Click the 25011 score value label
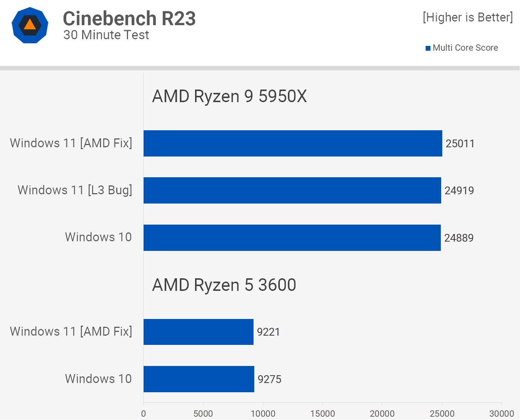The width and height of the screenshot is (520, 420). (460, 144)
